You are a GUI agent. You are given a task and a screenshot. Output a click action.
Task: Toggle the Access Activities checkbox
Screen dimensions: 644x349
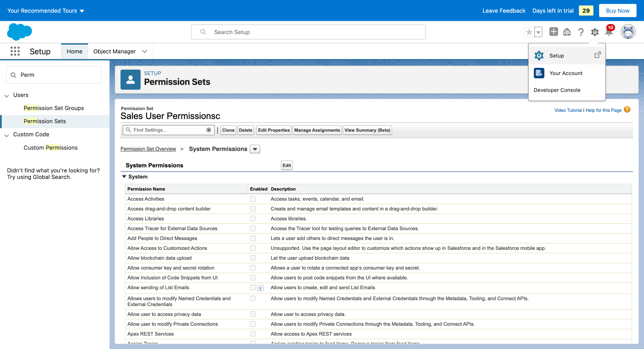(x=253, y=199)
